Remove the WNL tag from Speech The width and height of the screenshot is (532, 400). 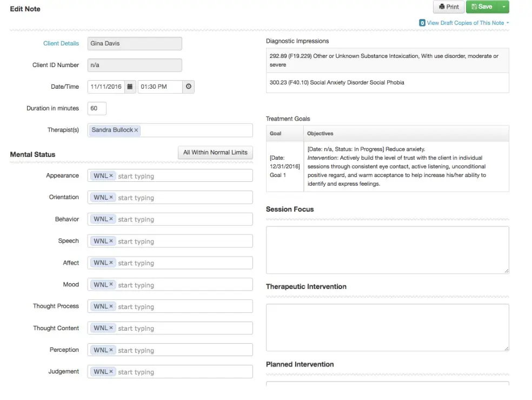click(x=110, y=241)
